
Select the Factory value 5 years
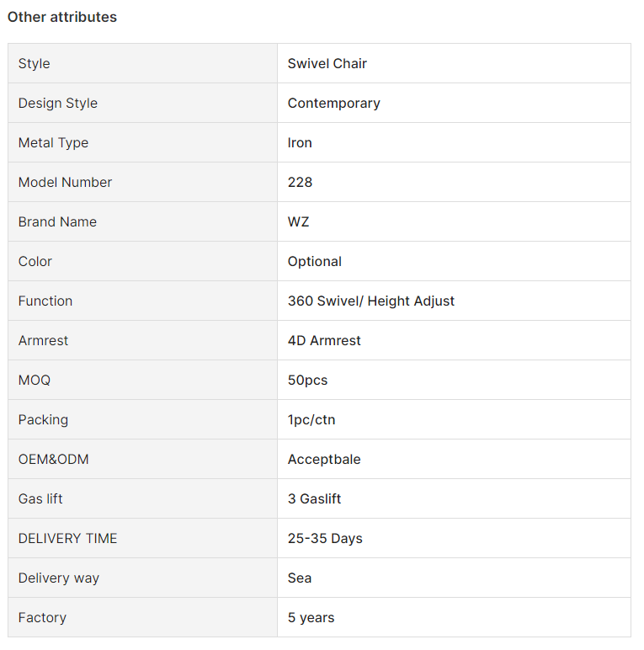(311, 618)
